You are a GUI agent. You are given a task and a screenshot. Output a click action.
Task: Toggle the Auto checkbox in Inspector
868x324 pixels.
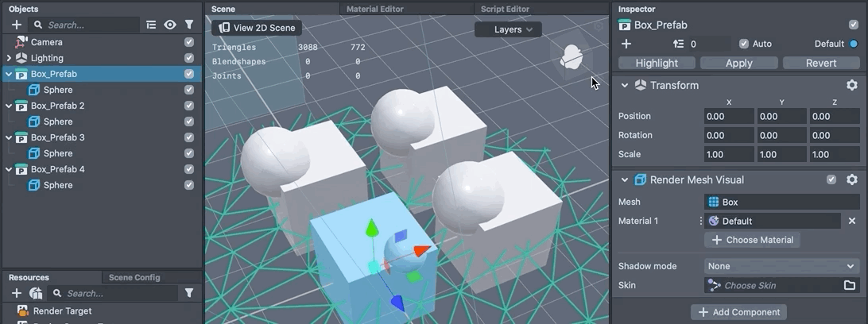coord(744,44)
